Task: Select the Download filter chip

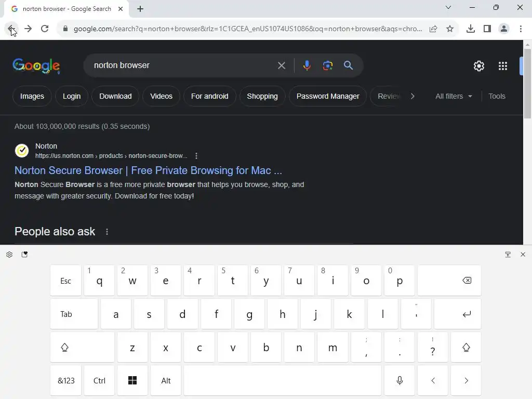Action: coord(115,96)
